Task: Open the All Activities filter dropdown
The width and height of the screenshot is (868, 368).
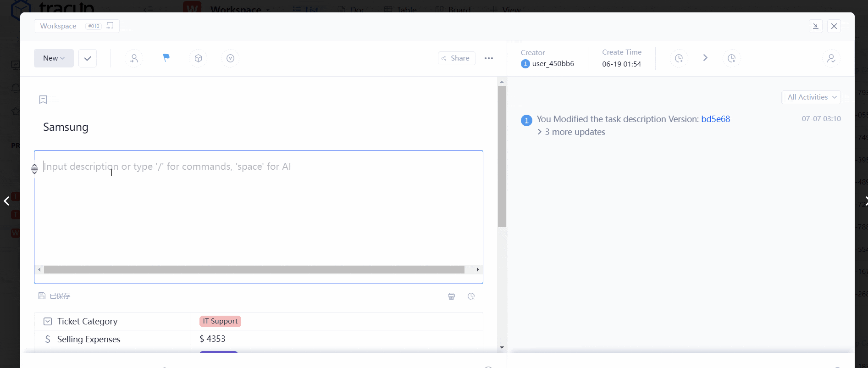Action: click(811, 97)
